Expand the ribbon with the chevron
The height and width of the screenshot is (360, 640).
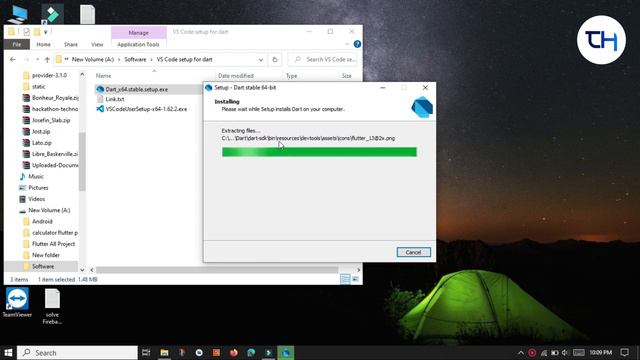347,44
